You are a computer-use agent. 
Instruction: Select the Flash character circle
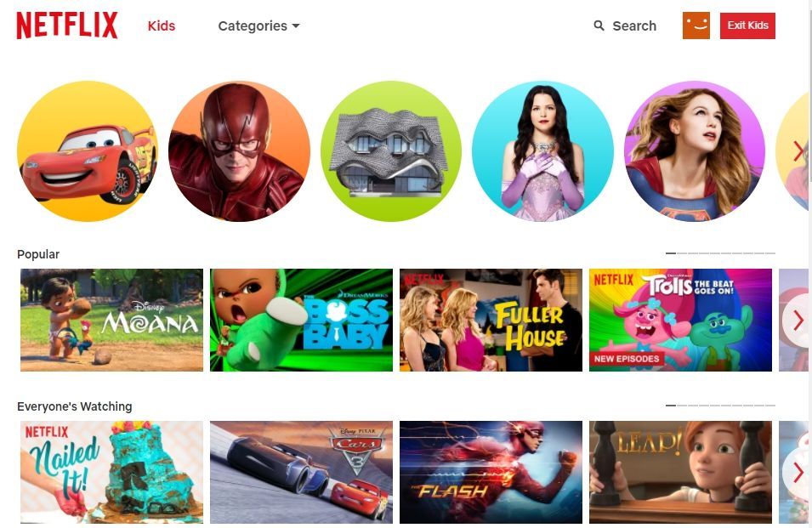coord(239,151)
